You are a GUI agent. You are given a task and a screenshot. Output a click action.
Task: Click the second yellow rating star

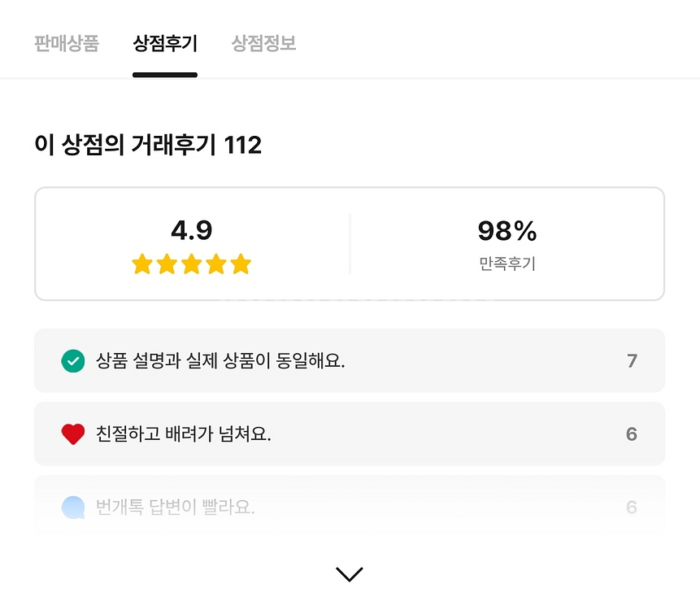click(x=167, y=264)
